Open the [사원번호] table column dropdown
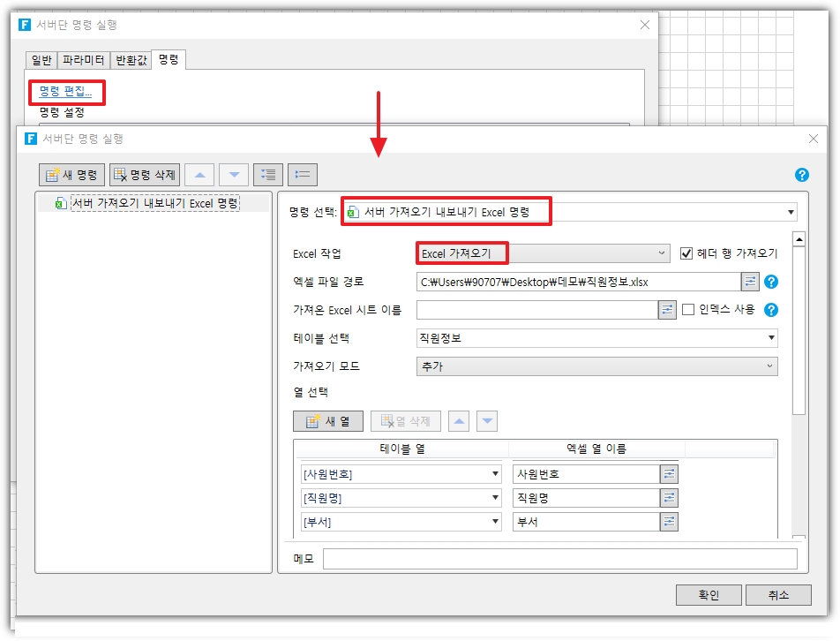Viewport: 840px width, 641px height. [x=401, y=474]
